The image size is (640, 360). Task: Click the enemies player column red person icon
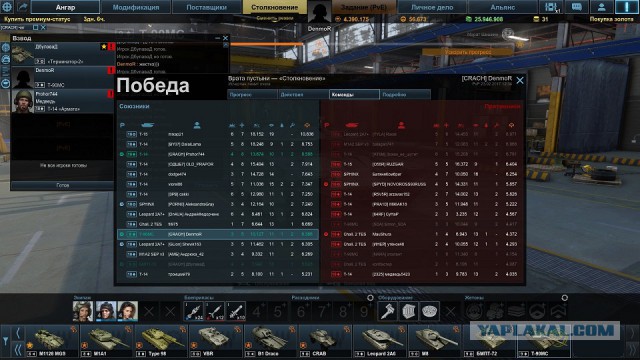pyautogui.click(x=401, y=125)
